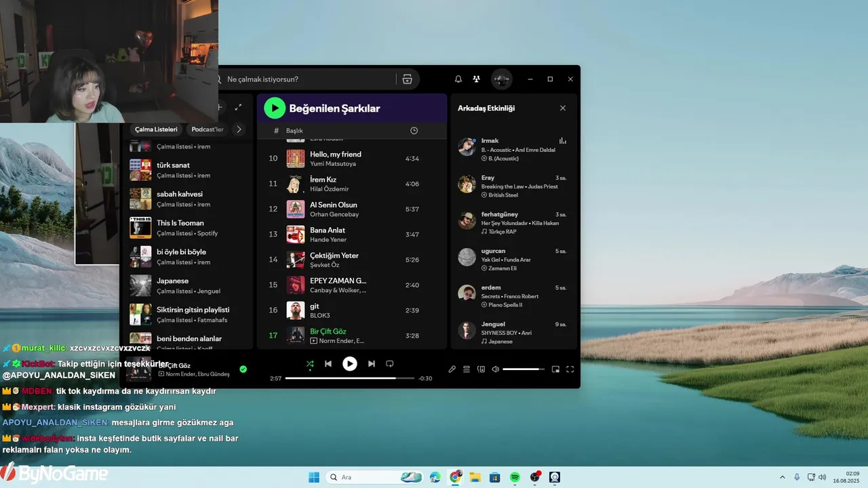Click ugurcan's profile avatar

467,257
